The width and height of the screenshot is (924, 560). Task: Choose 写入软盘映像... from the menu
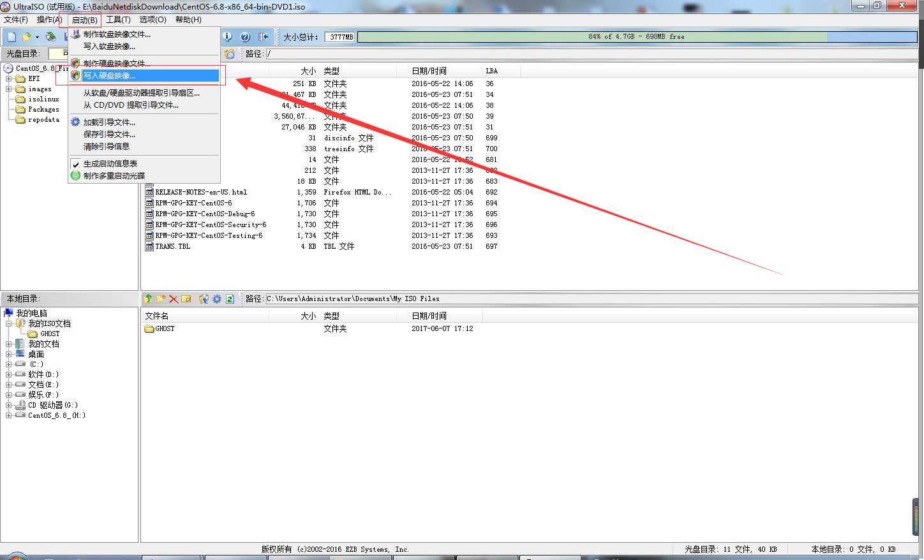(144, 46)
